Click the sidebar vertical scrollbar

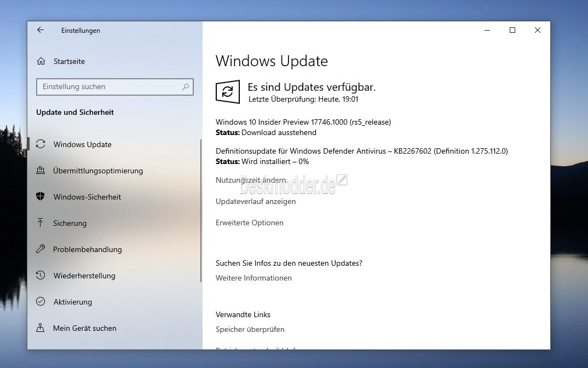click(201, 211)
